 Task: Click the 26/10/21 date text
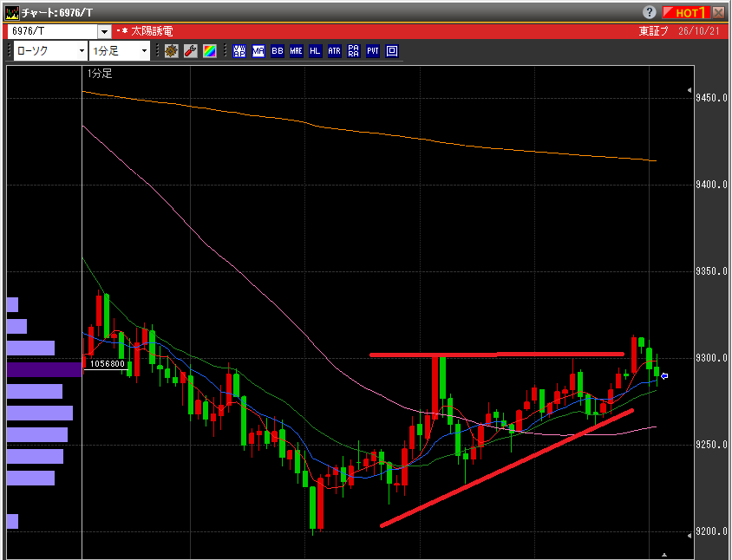(699, 31)
